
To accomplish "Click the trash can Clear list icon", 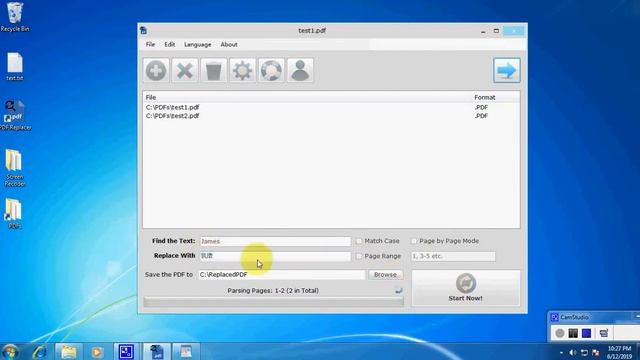I will click(x=213, y=71).
